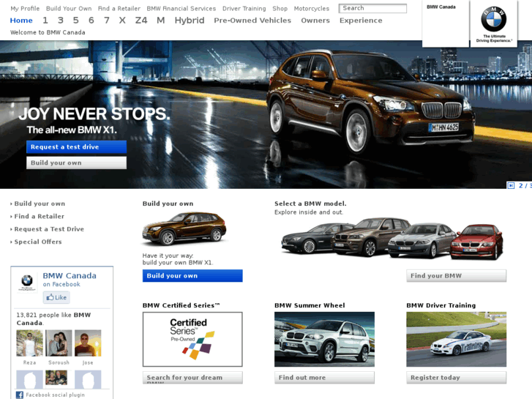This screenshot has height=399, width=532.
Task: Open Request a Test Drive sidebar link
Action: pos(49,229)
